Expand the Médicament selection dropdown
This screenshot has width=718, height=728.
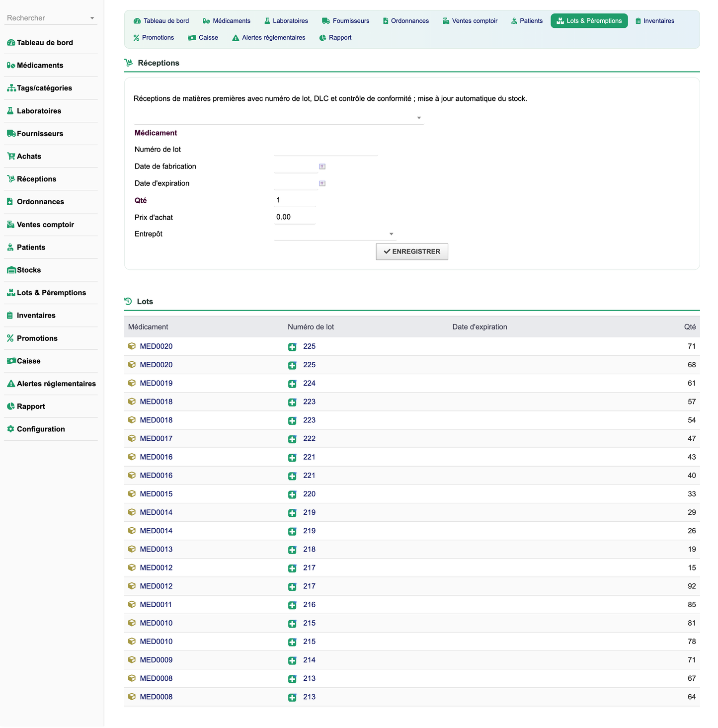click(x=279, y=118)
